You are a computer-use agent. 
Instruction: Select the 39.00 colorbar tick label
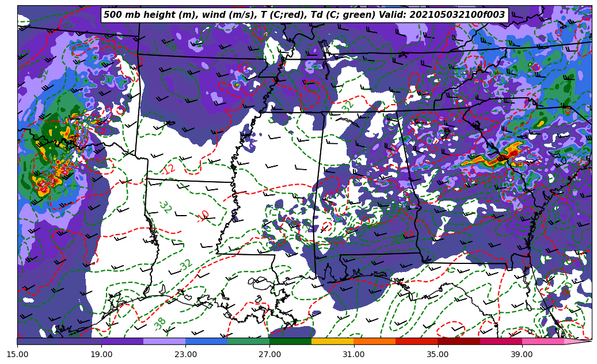522,355
